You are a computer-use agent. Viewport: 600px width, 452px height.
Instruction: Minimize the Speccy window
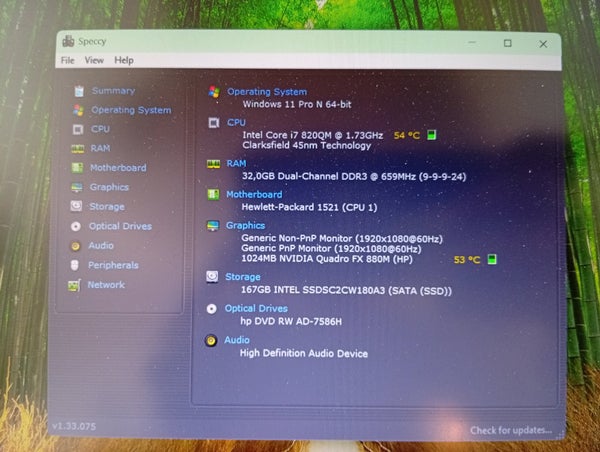(x=472, y=42)
